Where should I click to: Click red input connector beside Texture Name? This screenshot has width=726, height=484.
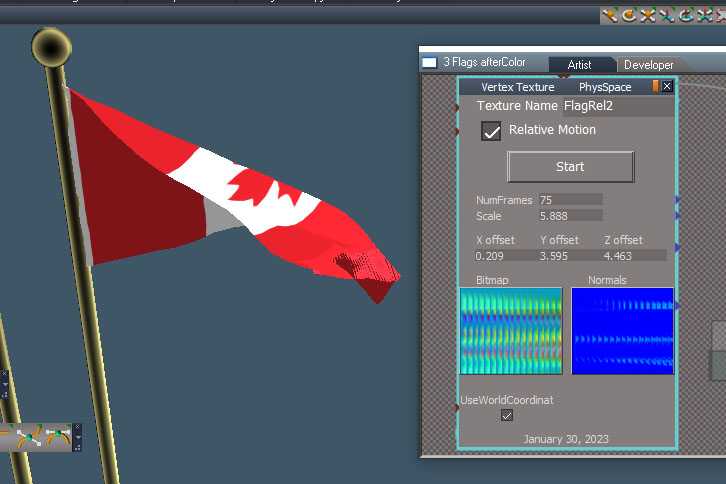[457, 107]
